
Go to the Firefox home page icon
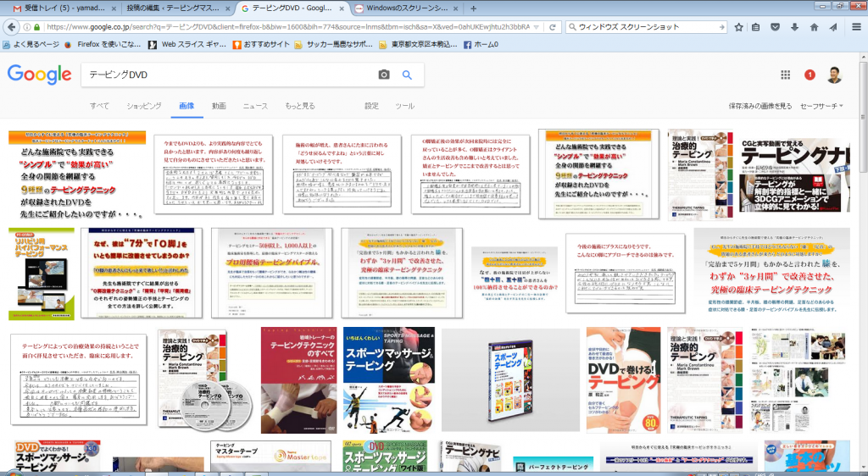(x=814, y=27)
